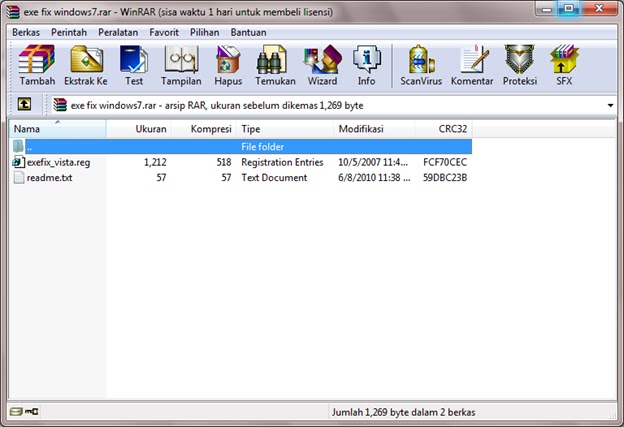Minimize the WinRAR window

click(547, 9)
